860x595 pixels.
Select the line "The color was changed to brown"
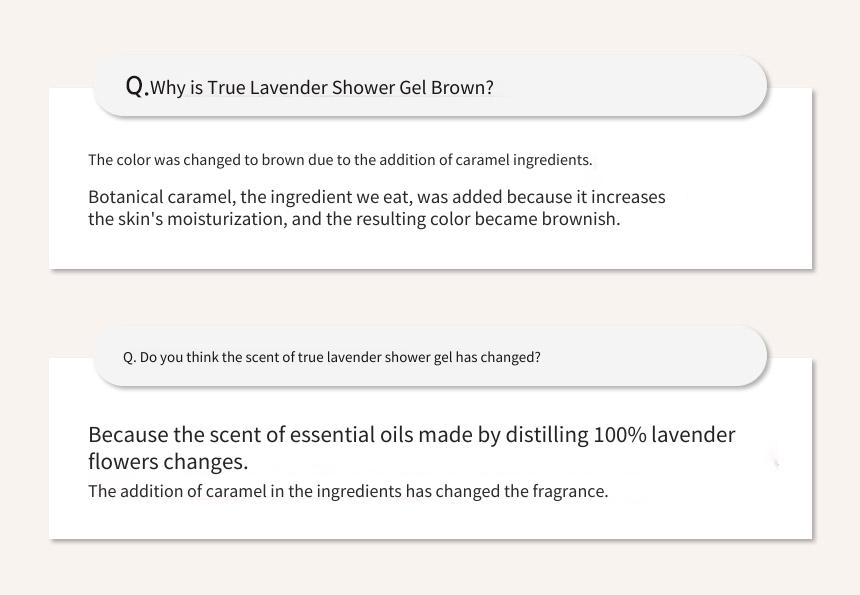point(340,160)
